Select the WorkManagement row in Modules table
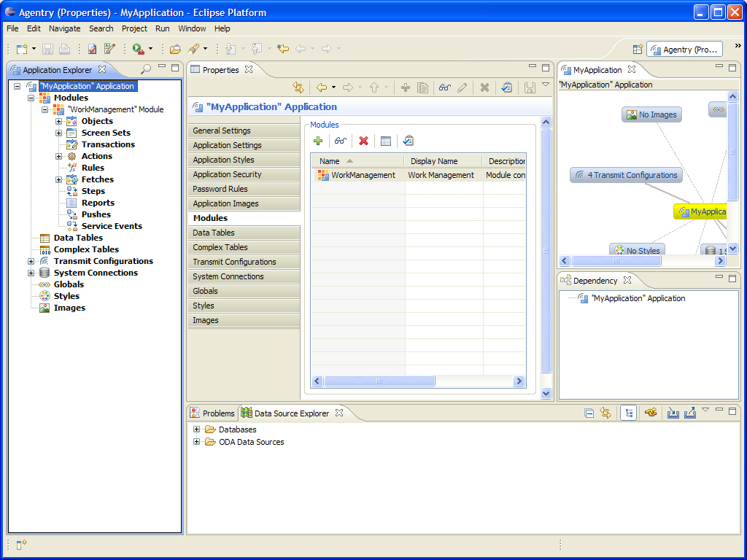747x560 pixels. [x=418, y=175]
